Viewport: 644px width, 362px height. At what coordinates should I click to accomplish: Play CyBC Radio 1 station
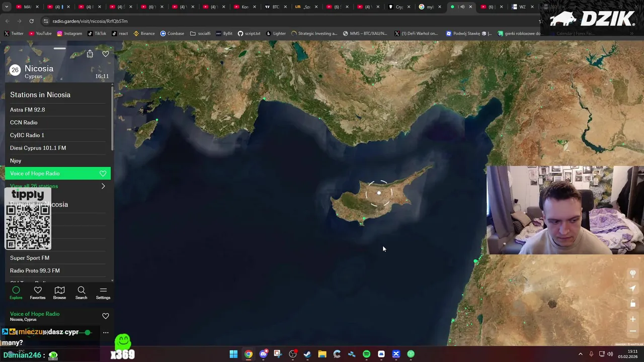58,135
